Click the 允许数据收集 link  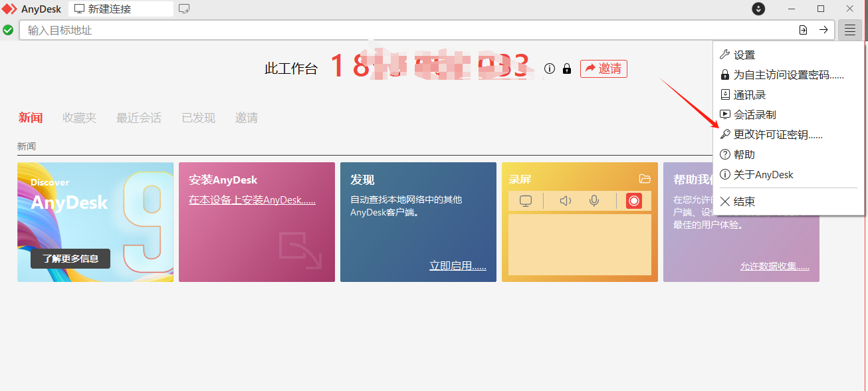pos(775,266)
